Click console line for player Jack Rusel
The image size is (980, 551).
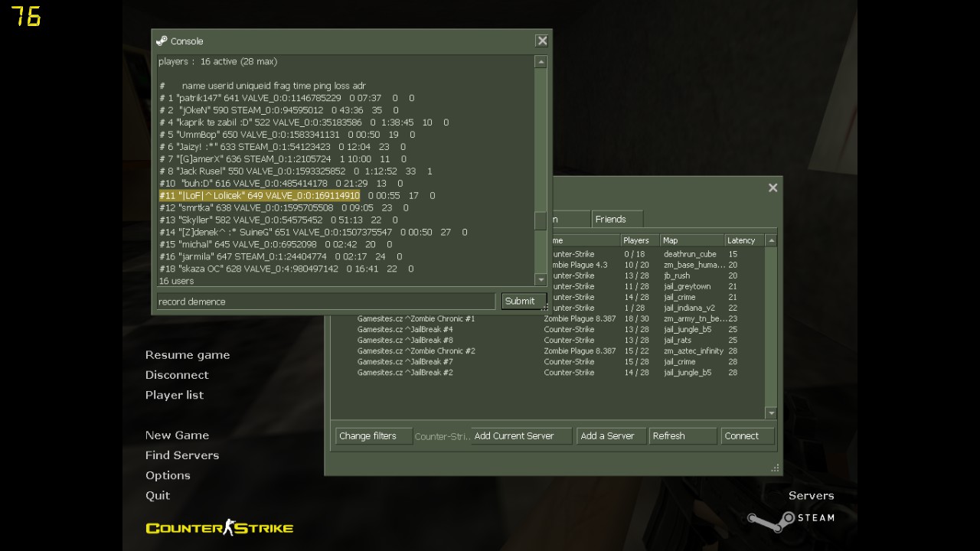296,171
